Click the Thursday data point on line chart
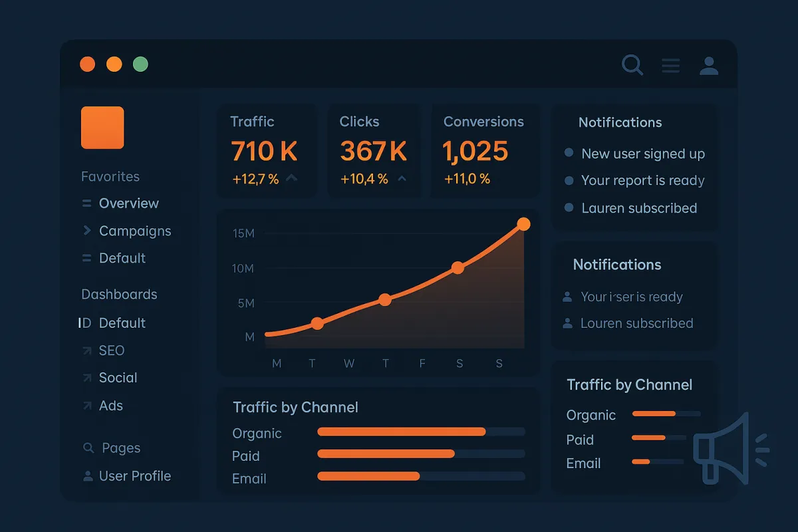This screenshot has height=532, width=798. click(384, 300)
